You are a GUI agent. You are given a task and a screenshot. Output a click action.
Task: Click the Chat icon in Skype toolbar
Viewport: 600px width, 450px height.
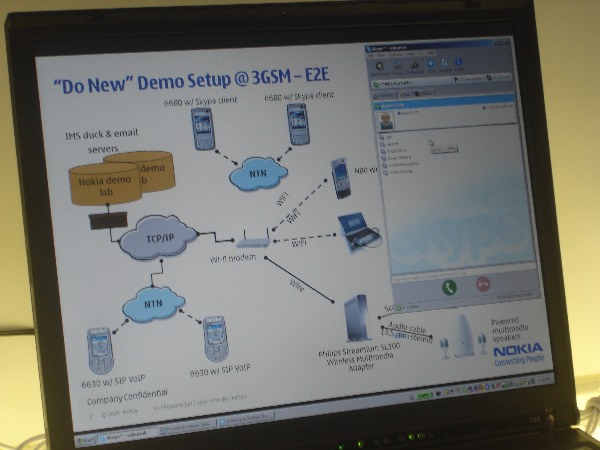(x=431, y=63)
